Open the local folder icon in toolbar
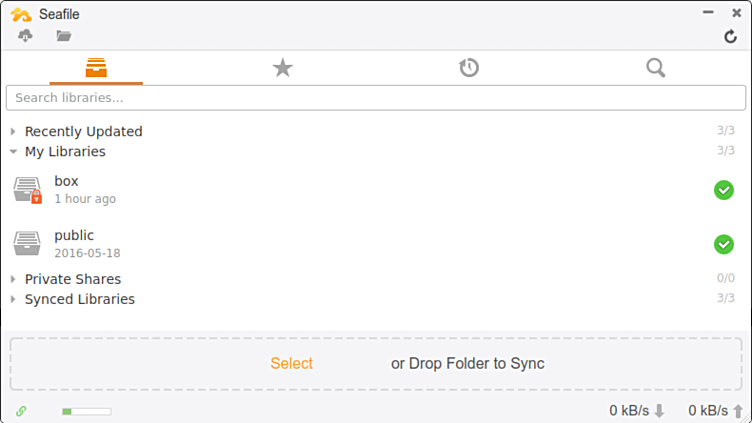 (x=64, y=36)
